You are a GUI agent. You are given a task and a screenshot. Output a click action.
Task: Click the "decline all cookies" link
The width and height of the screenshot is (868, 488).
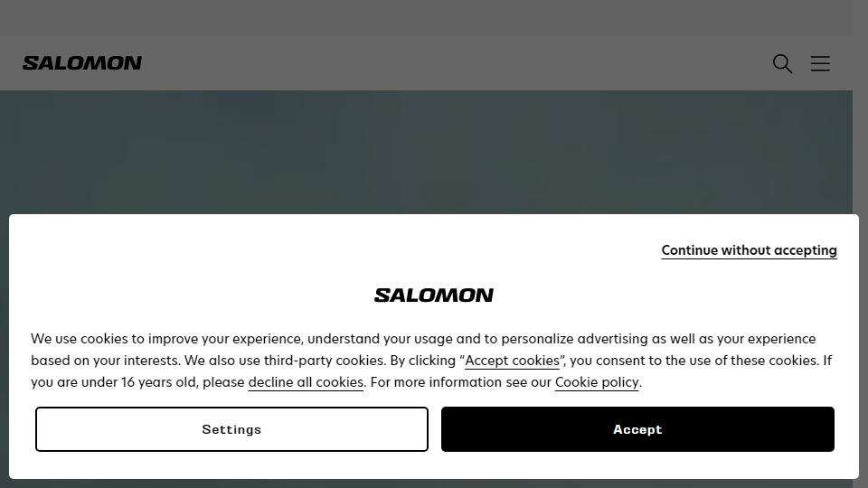click(x=306, y=382)
